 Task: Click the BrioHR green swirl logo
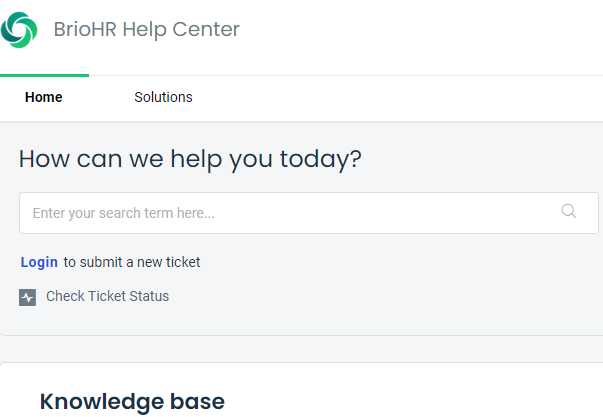pos(19,30)
